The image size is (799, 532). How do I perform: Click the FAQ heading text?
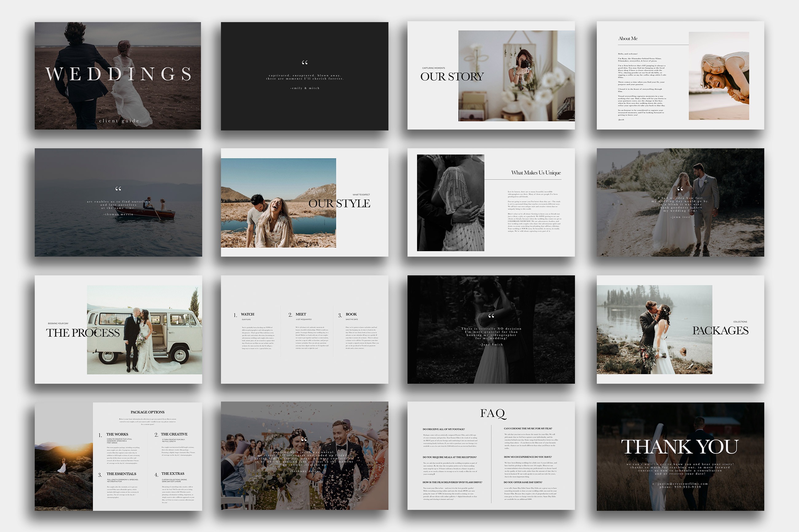493,413
